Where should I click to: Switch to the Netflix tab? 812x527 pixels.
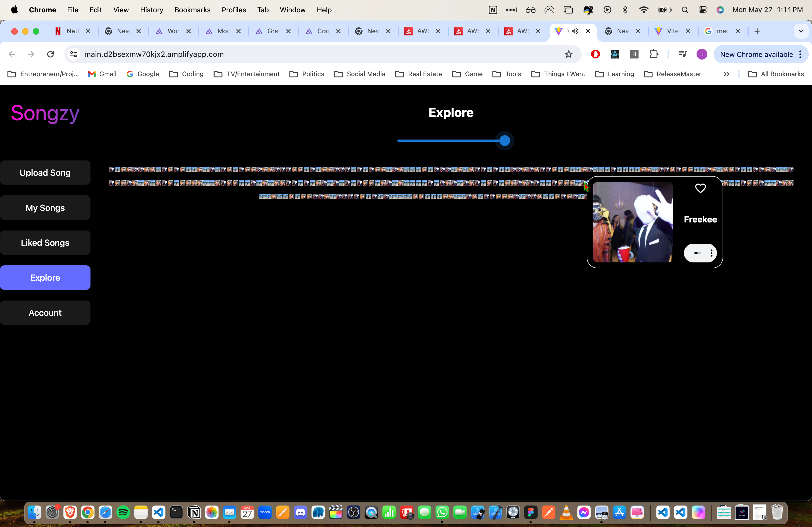67,31
